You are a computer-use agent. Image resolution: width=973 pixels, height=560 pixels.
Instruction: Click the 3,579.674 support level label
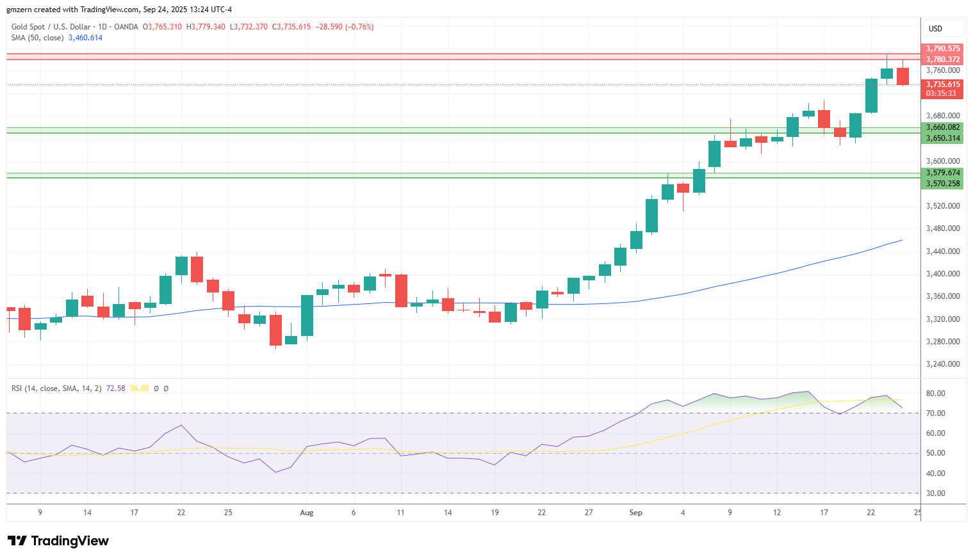[943, 173]
